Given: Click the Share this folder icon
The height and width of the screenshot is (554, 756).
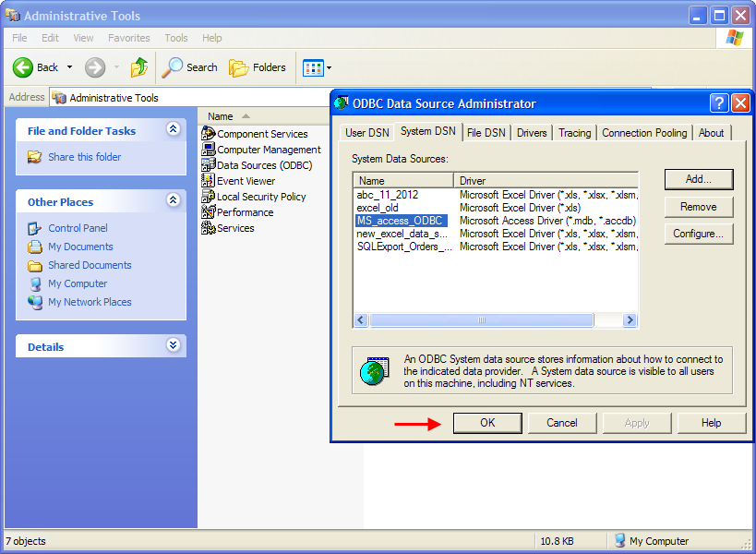Looking at the screenshot, I should pyautogui.click(x=34, y=157).
